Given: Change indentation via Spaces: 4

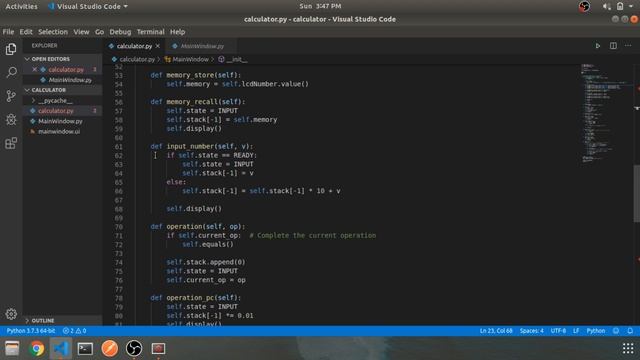Looking at the screenshot, I should (531, 331).
